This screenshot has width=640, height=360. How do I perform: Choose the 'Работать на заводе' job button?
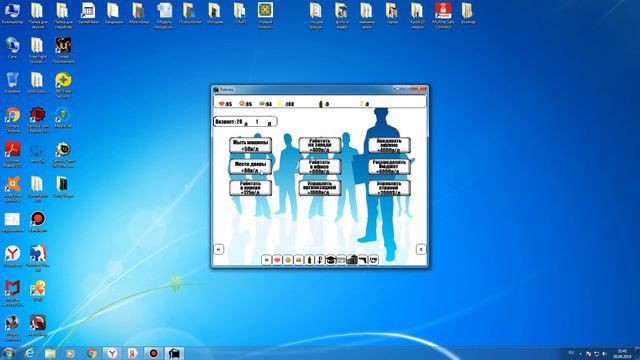pyautogui.click(x=320, y=145)
